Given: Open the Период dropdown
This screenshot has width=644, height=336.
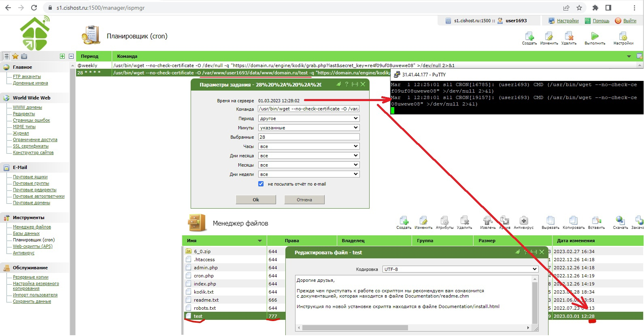Looking at the screenshot, I should tap(308, 118).
